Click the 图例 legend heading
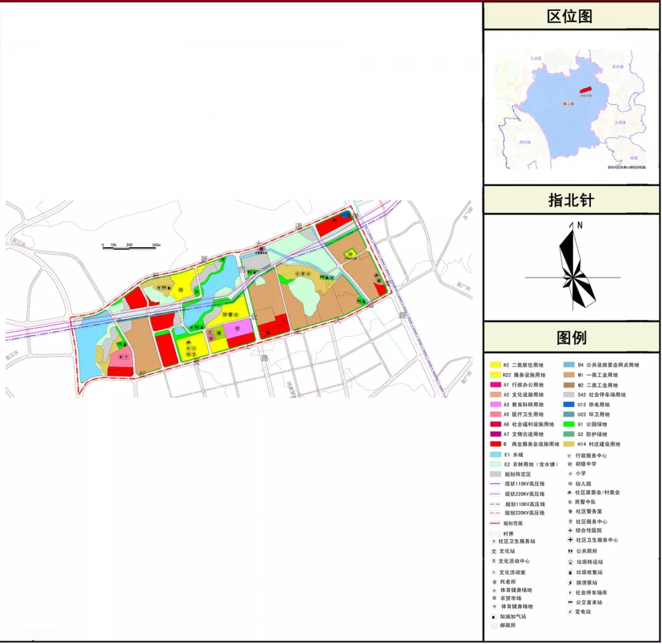Viewport: 662px width, 644px height. pos(571,337)
